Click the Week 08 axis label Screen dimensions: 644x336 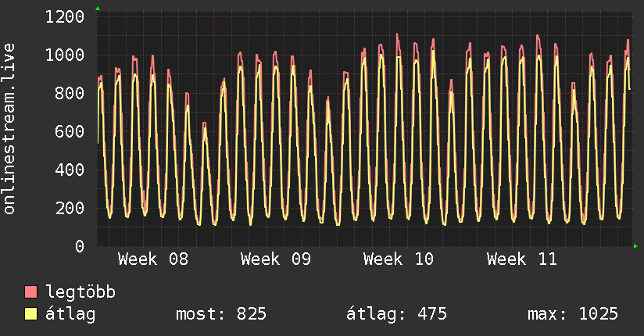coord(153,259)
